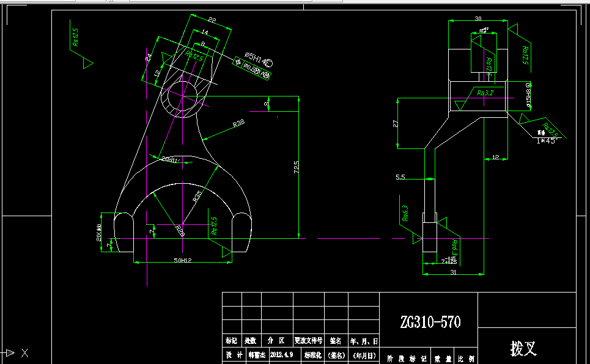Click the 更改文件号 header cell
This screenshot has width=590, height=364.
pyautogui.click(x=309, y=341)
